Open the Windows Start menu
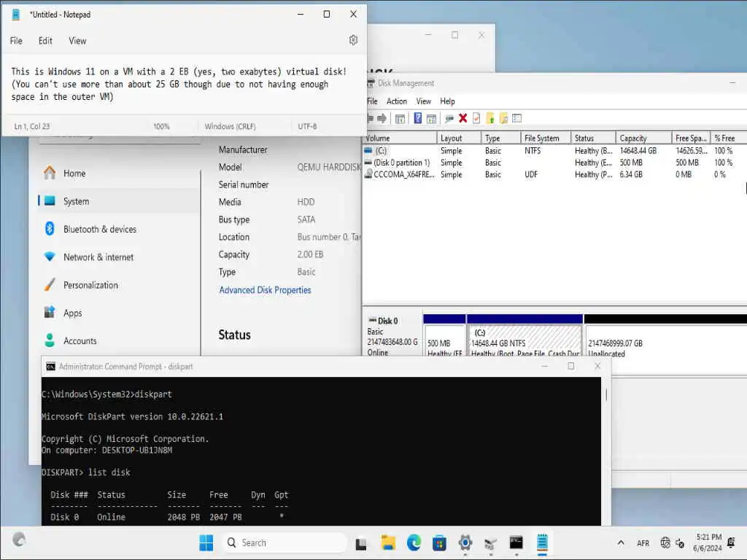 click(x=206, y=542)
